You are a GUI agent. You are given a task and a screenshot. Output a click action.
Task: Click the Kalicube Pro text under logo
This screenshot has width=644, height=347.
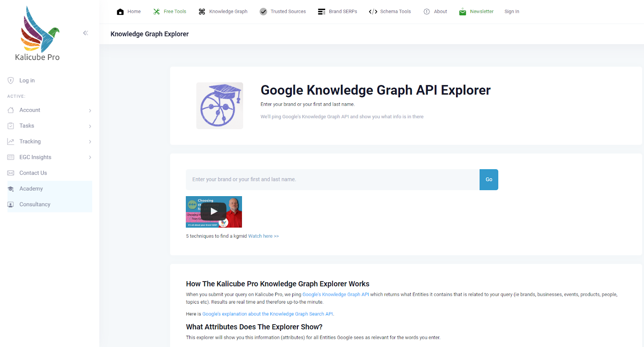[37, 57]
